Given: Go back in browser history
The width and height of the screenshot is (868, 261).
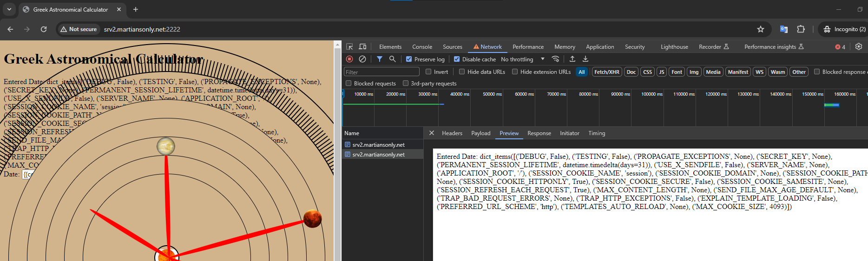Looking at the screenshot, I should (x=10, y=29).
